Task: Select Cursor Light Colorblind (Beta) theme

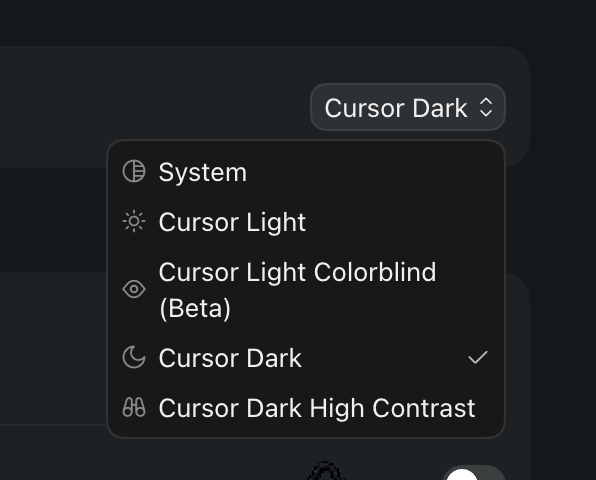Action: [306, 290]
